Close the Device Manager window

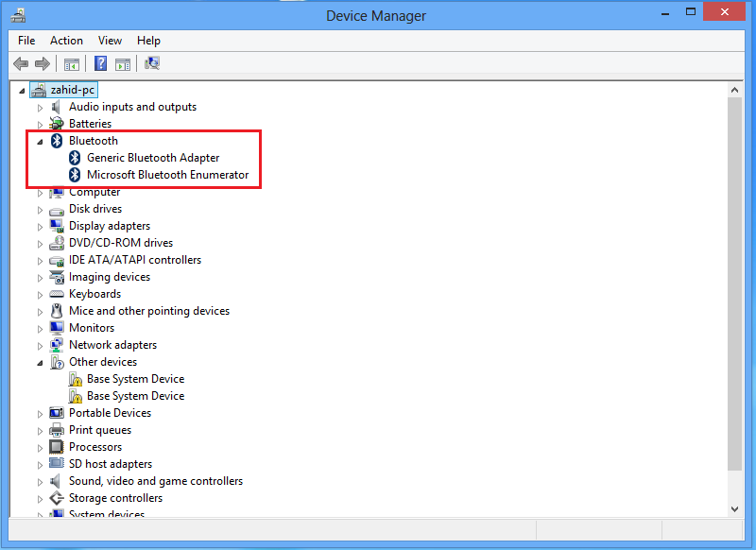point(724,12)
